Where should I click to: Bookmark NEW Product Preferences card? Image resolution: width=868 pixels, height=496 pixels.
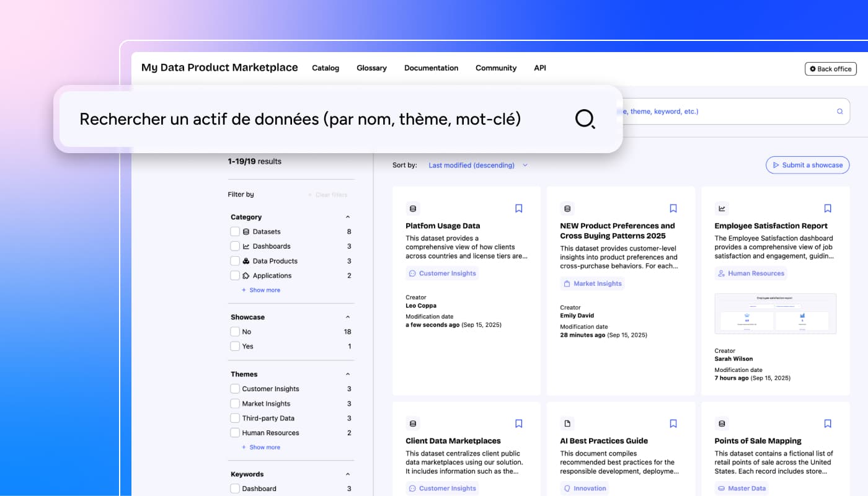pyautogui.click(x=673, y=208)
